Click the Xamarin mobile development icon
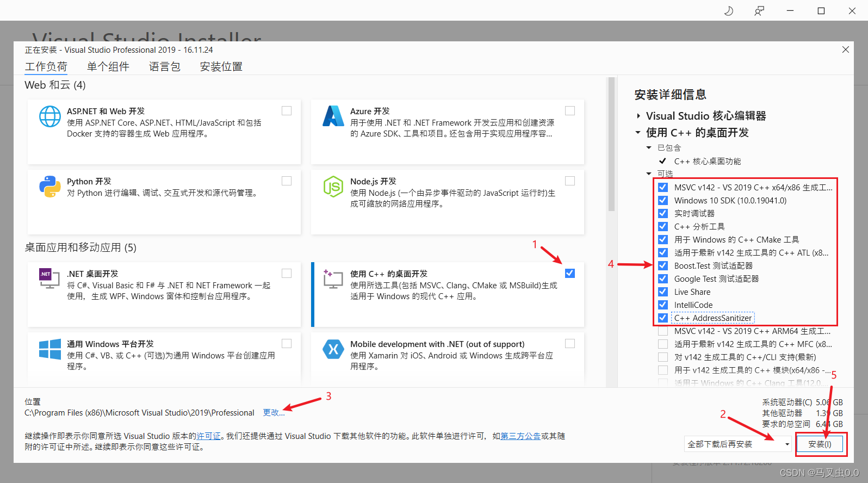The height and width of the screenshot is (483, 868). coord(333,349)
